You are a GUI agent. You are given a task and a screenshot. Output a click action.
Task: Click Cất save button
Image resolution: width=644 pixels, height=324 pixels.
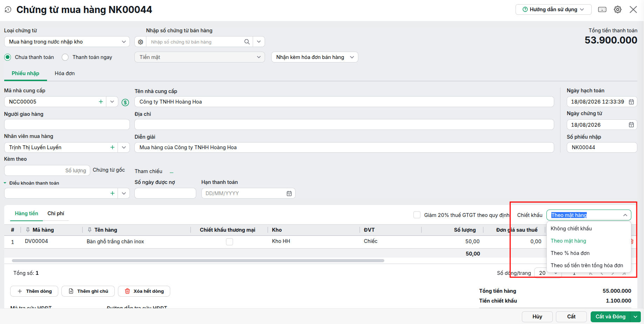(x=571, y=317)
